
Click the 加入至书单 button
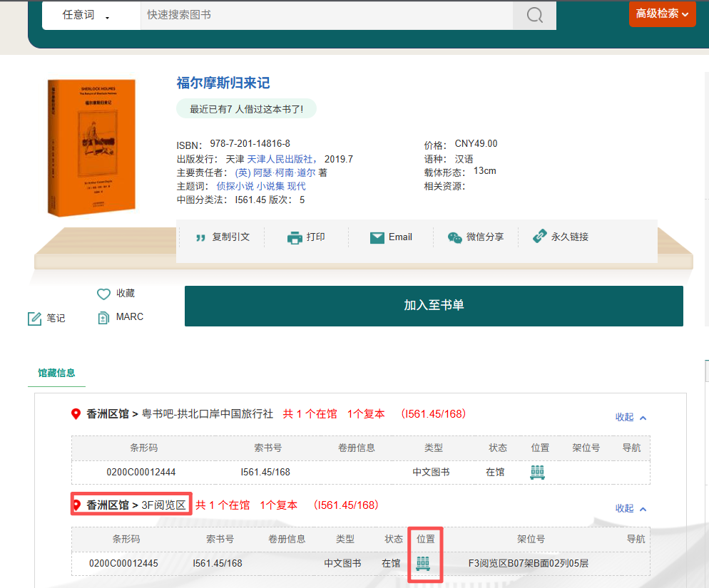434,306
